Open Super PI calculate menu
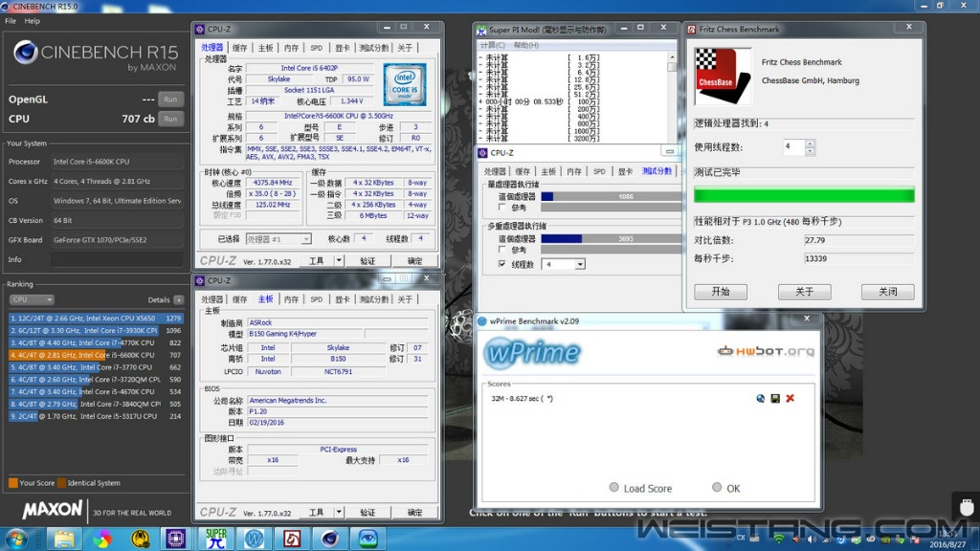 coord(493,45)
